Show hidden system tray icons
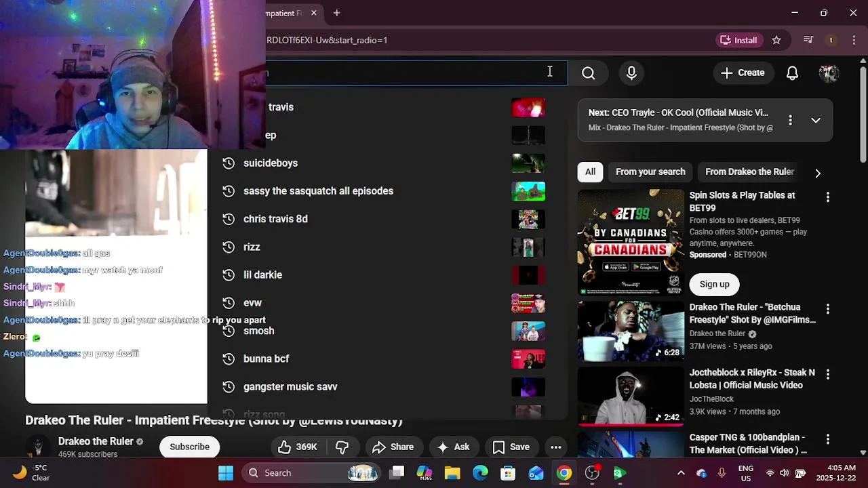Image resolution: width=868 pixels, height=488 pixels. point(681,473)
